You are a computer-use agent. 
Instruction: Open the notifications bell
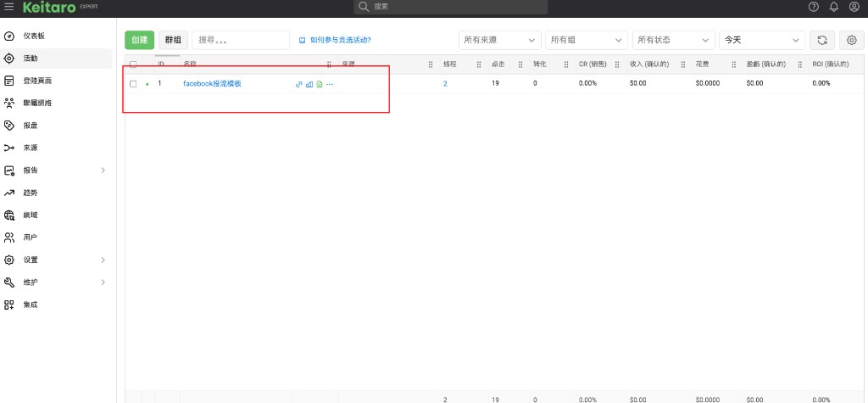pos(834,7)
